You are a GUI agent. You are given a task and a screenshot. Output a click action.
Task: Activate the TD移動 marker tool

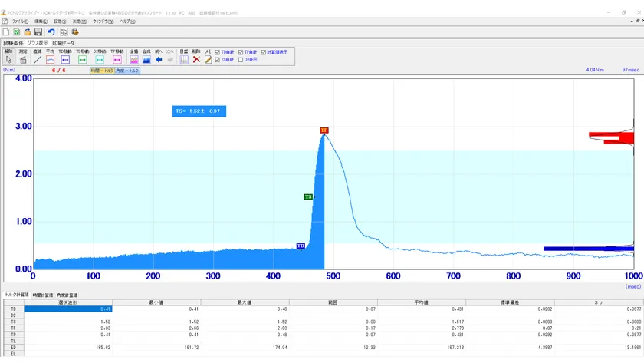coord(65,59)
